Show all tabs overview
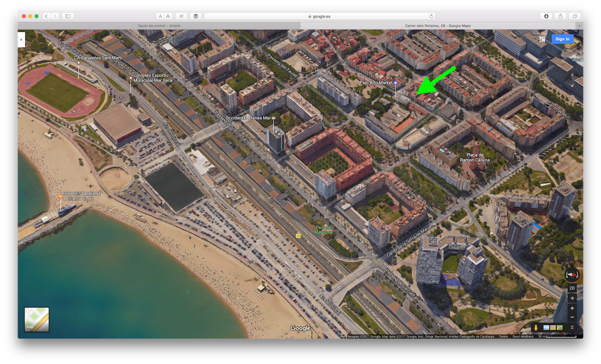601x364 pixels. [575, 16]
